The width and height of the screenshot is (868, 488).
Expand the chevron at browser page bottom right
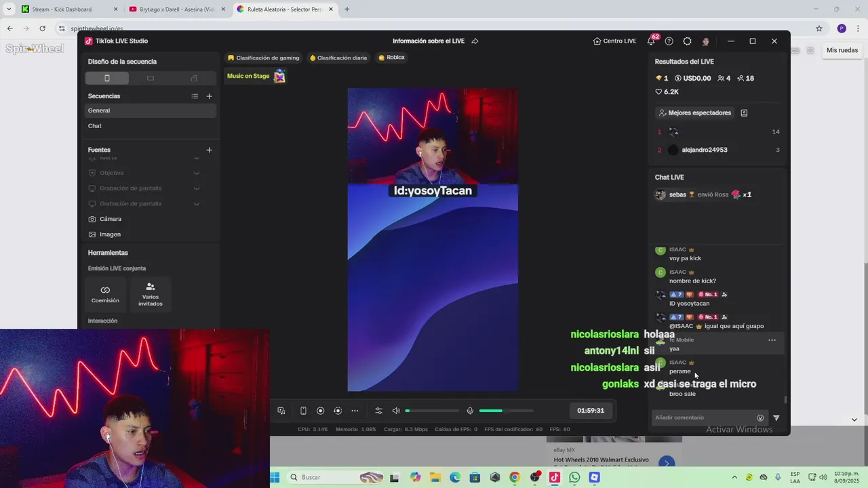[x=854, y=420]
